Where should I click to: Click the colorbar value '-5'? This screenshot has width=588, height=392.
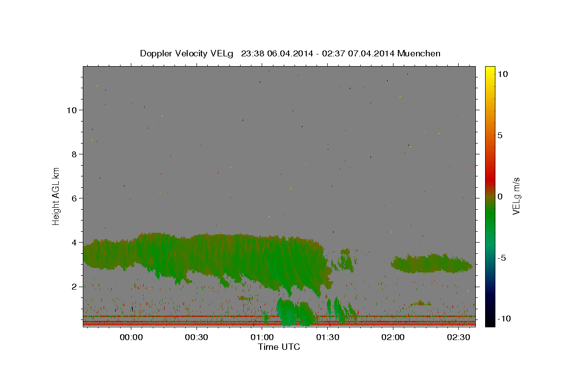coord(501,258)
